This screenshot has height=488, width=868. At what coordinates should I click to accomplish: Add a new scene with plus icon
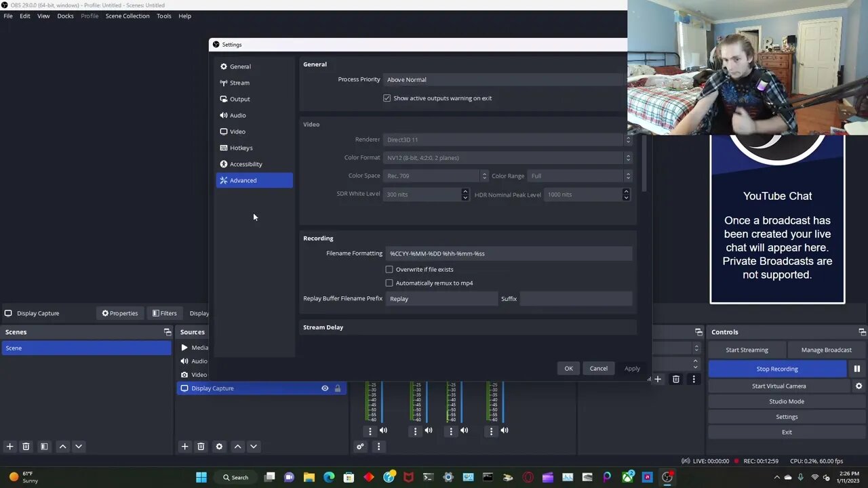[x=9, y=447]
